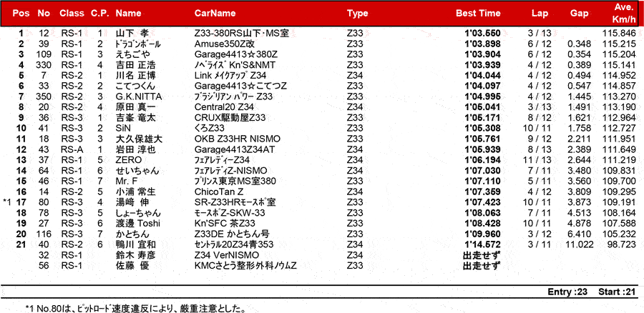Click the Best Time column header
Screen dimensions: 644x313
[x=478, y=14]
